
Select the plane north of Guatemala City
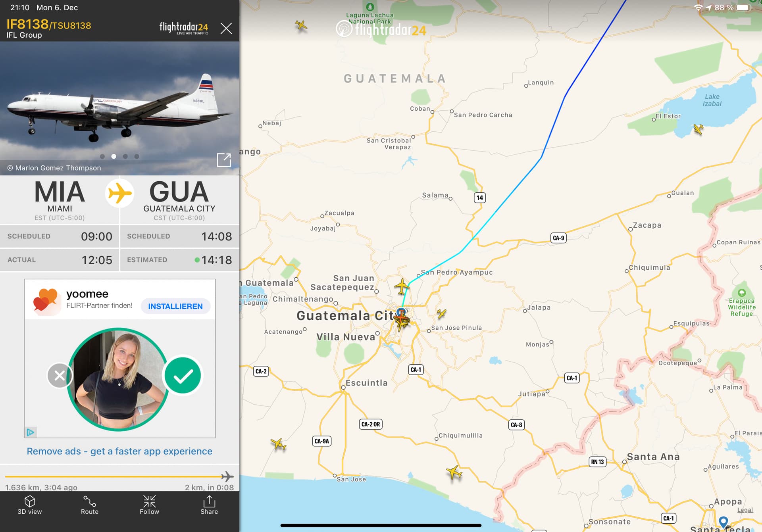click(x=402, y=286)
